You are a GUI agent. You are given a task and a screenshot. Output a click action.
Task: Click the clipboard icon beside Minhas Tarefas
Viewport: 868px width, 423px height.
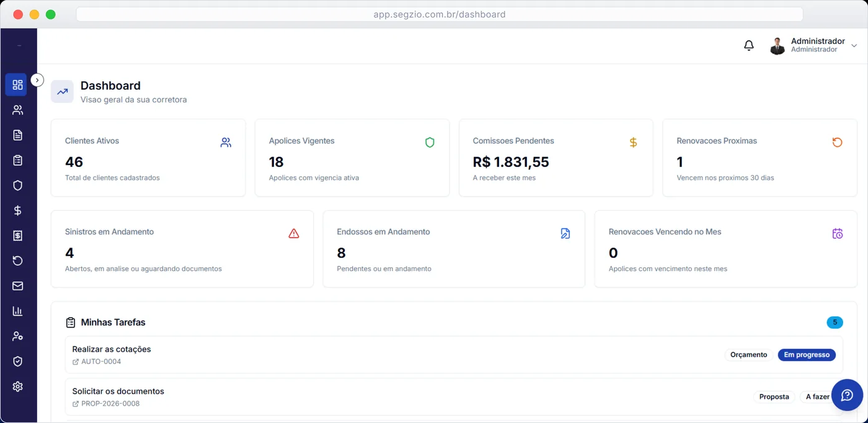(x=71, y=323)
